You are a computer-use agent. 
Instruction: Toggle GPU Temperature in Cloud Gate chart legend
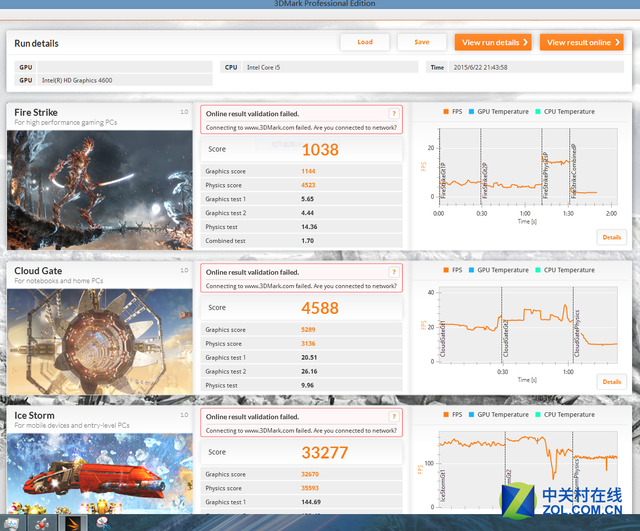(499, 270)
